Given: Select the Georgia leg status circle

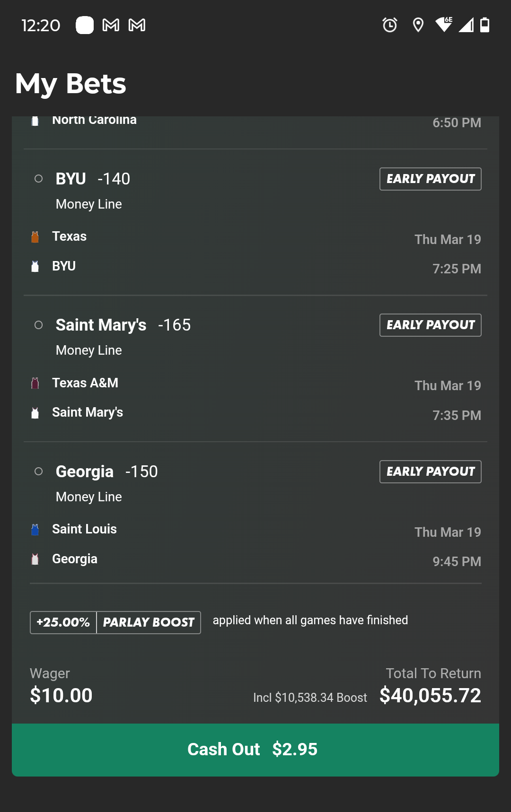Looking at the screenshot, I should click(39, 471).
